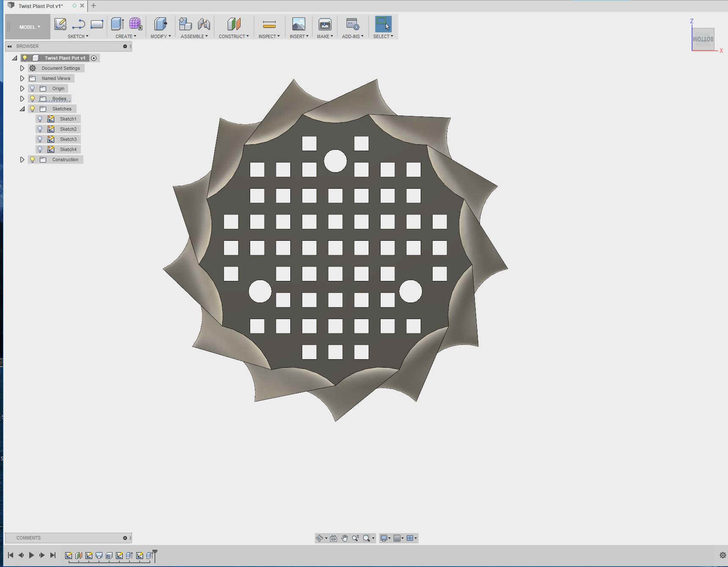Click the BOTTOM face of ViewCube
The height and width of the screenshot is (567, 728).
[x=703, y=39]
